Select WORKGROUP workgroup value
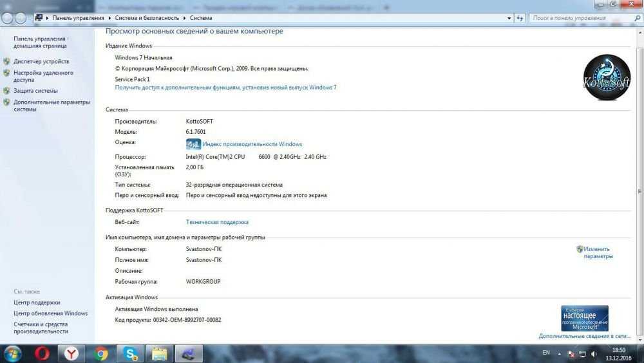The image size is (644, 363). 203,282
